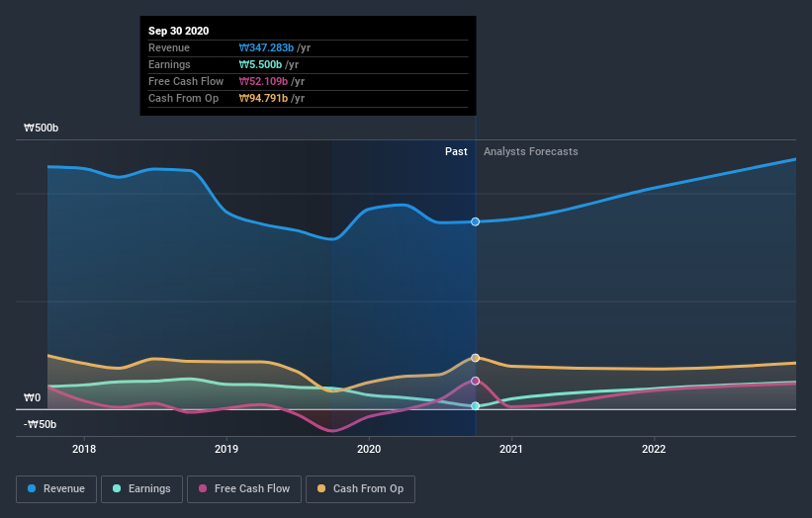
Task: Select the Free Cash Flow data point marker
Action: tap(475, 381)
